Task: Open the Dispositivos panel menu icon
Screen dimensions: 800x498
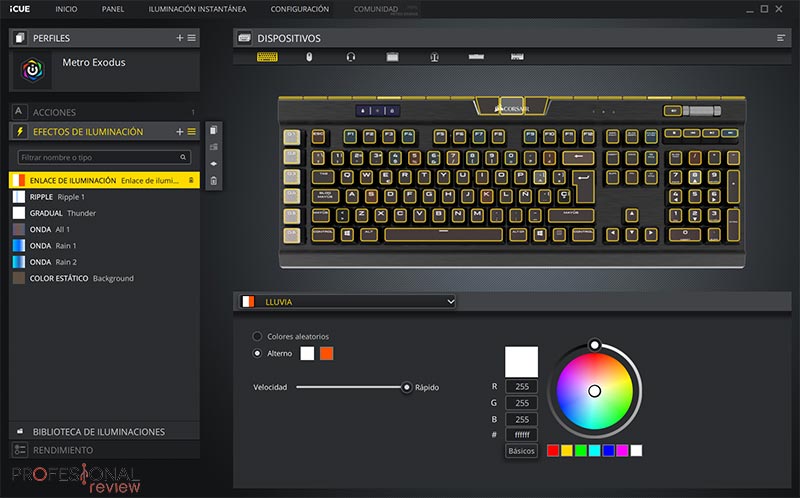Action: [781, 38]
